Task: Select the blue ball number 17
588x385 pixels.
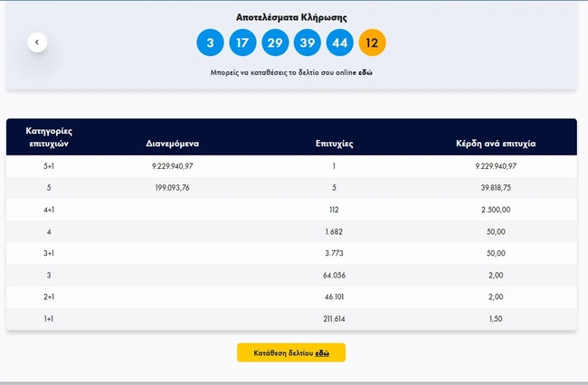Action: 242,42
